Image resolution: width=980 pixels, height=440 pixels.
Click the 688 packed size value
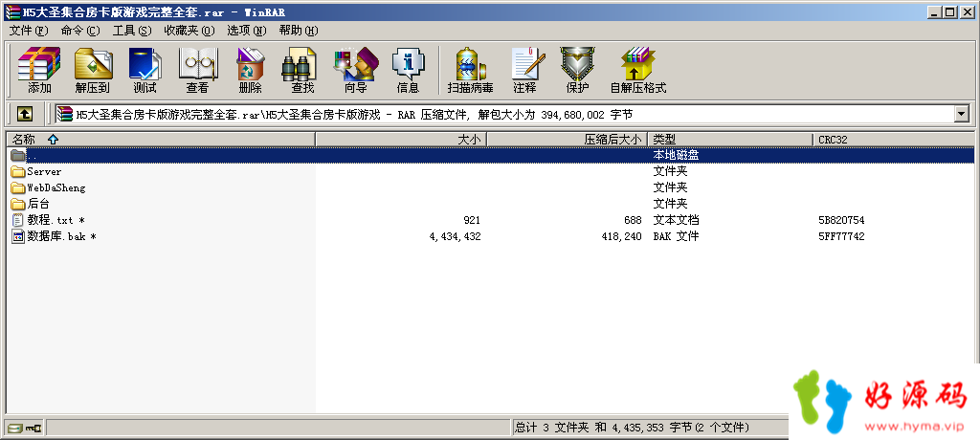pos(633,220)
